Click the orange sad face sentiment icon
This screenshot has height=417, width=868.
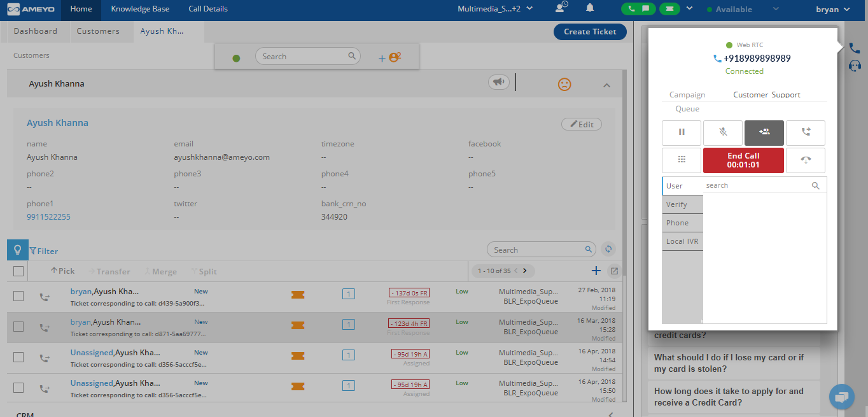564,84
